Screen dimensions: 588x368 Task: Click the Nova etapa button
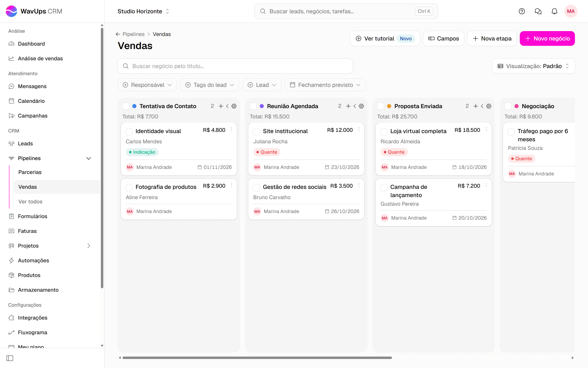coord(492,38)
